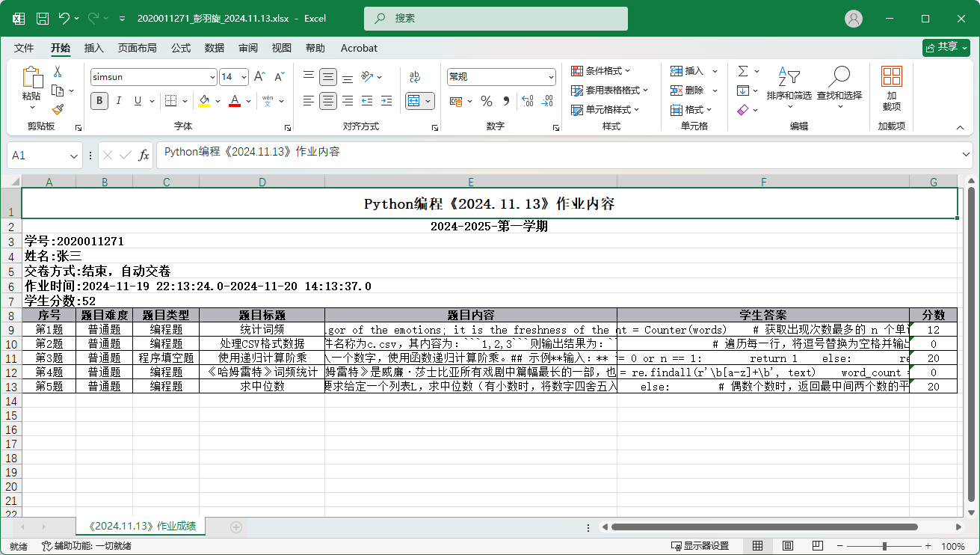
Task: Apply top vertical alignment
Action: pos(309,76)
